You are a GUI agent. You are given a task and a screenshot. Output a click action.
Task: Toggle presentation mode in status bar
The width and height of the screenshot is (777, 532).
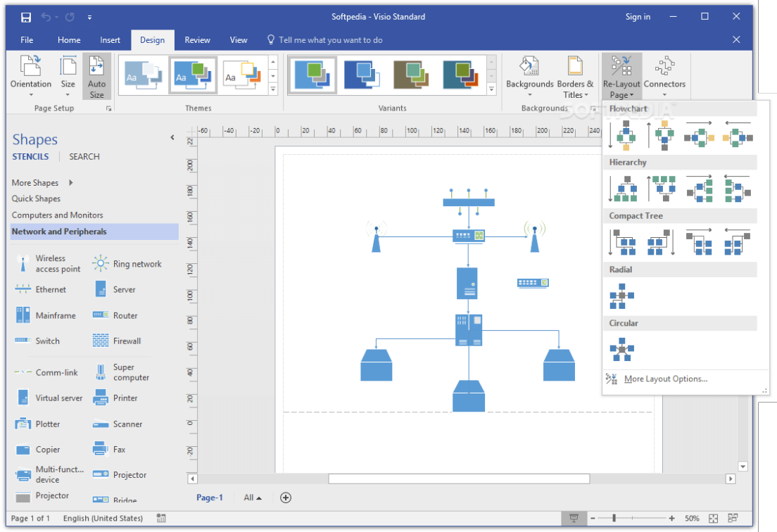click(x=574, y=519)
